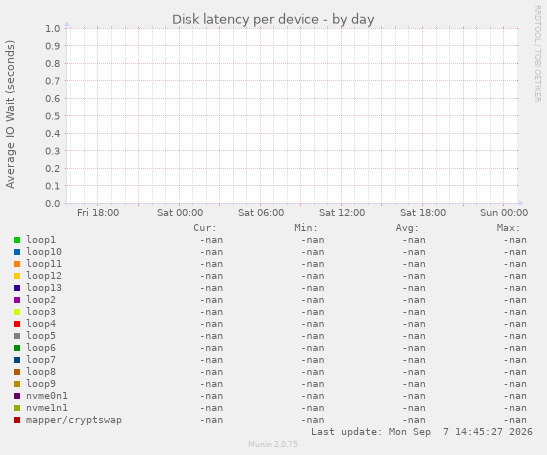Click the loop10 blue legend swatch
547x455 pixels.
pyautogui.click(x=17, y=252)
